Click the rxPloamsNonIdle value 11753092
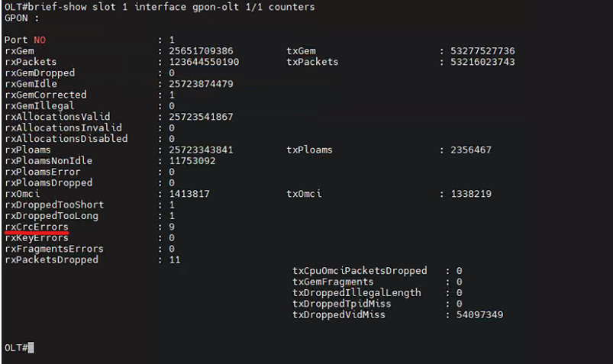This screenshot has width=613, height=364. coord(192,161)
